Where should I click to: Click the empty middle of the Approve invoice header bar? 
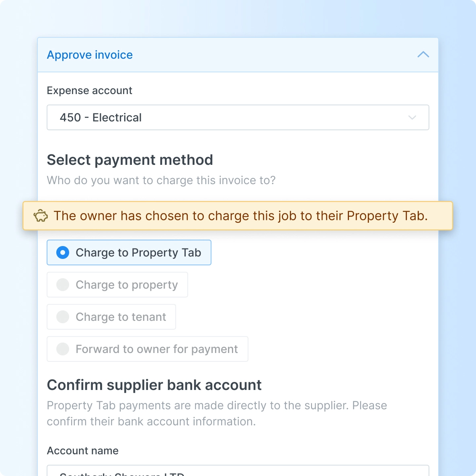(x=273, y=55)
